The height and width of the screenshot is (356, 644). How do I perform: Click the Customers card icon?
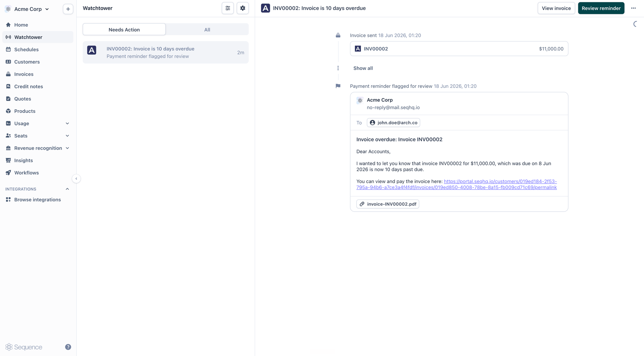click(x=8, y=62)
